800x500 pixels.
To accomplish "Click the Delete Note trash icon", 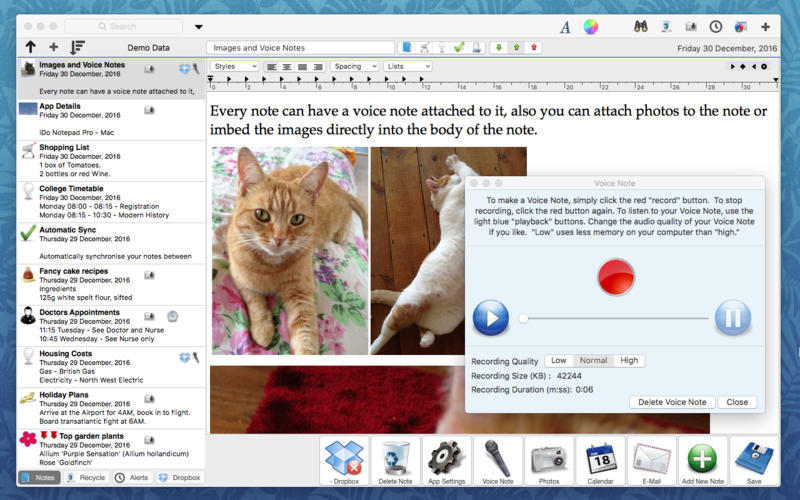I will pyautogui.click(x=395, y=461).
